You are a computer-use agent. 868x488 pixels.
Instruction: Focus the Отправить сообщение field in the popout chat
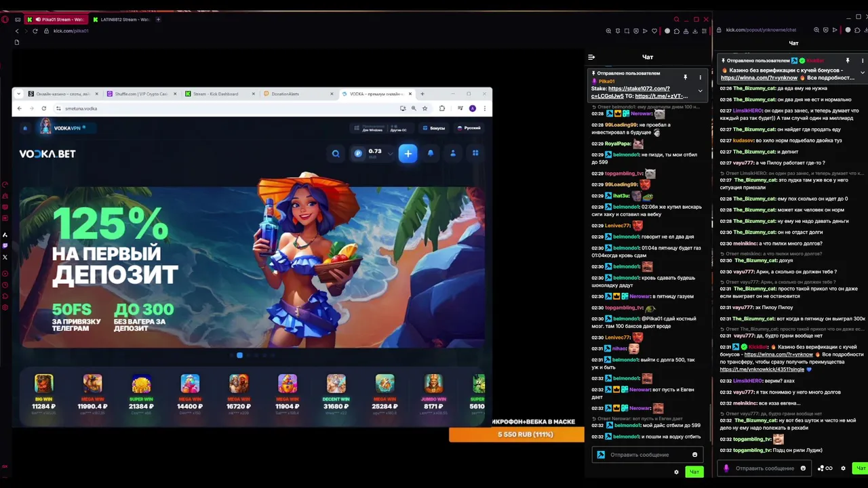pos(764,468)
